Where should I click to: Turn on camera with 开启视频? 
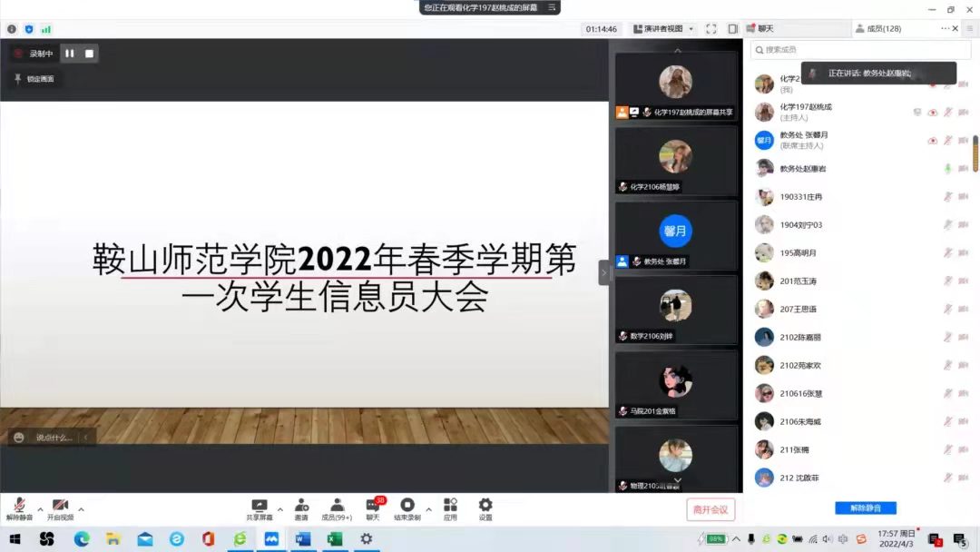coord(60,507)
